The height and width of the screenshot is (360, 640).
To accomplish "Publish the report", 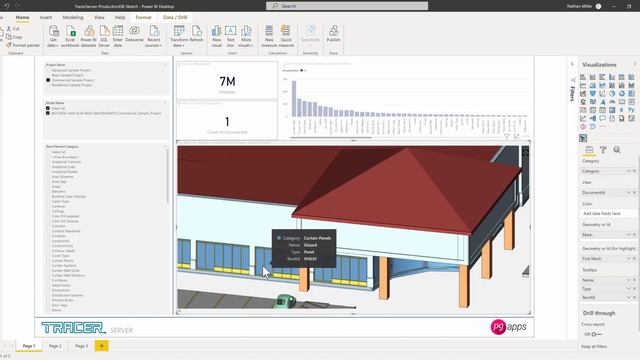I will coord(333,34).
